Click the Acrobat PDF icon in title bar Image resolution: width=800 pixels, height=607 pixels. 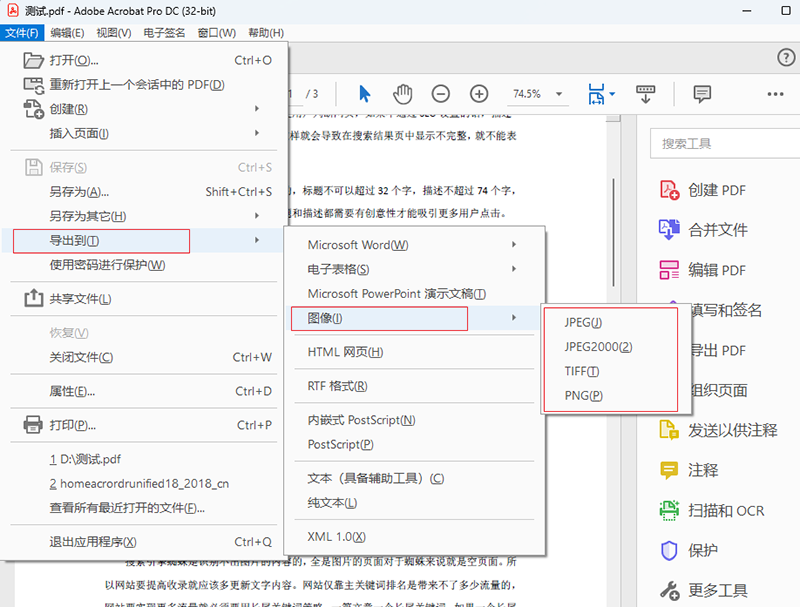point(13,11)
